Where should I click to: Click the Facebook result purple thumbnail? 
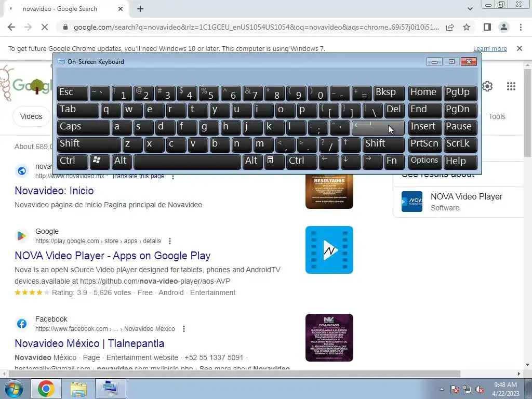coord(329,338)
